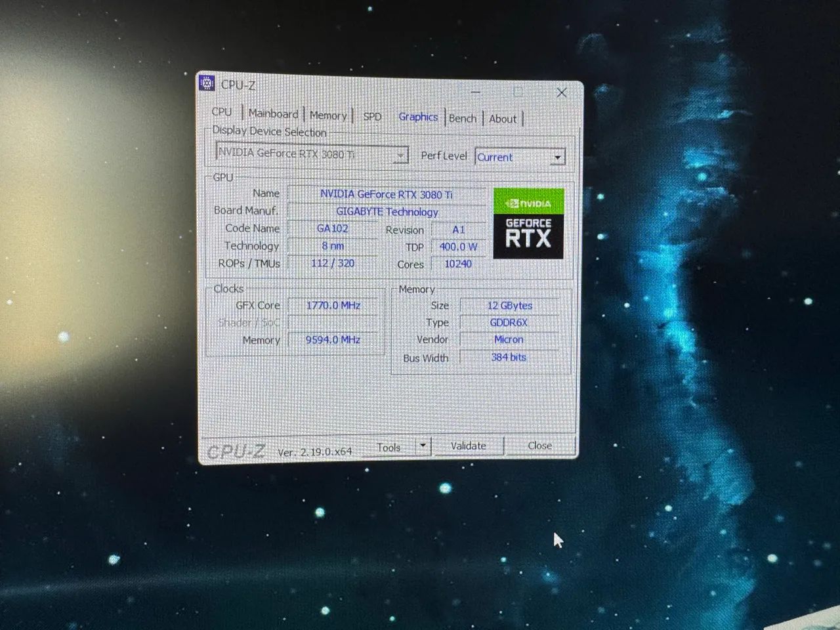This screenshot has width=840, height=630.
Task: Click the empty Shader / SoC field
Action: click(333, 322)
